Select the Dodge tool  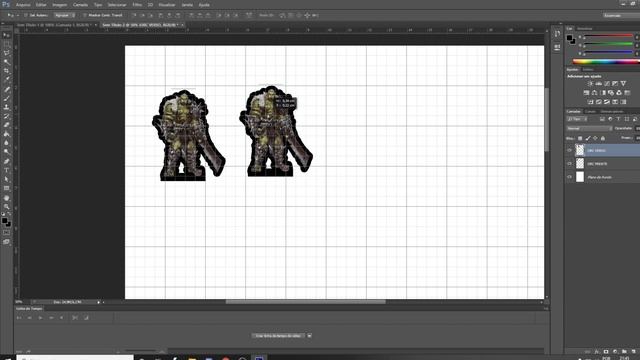[7, 152]
